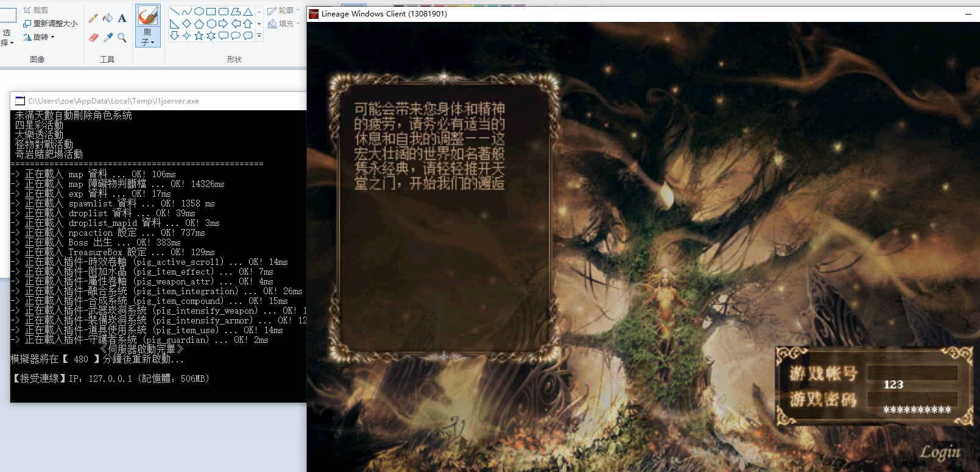The height and width of the screenshot is (472, 980).
Task: Choose the Curve shape
Action: click(x=187, y=12)
